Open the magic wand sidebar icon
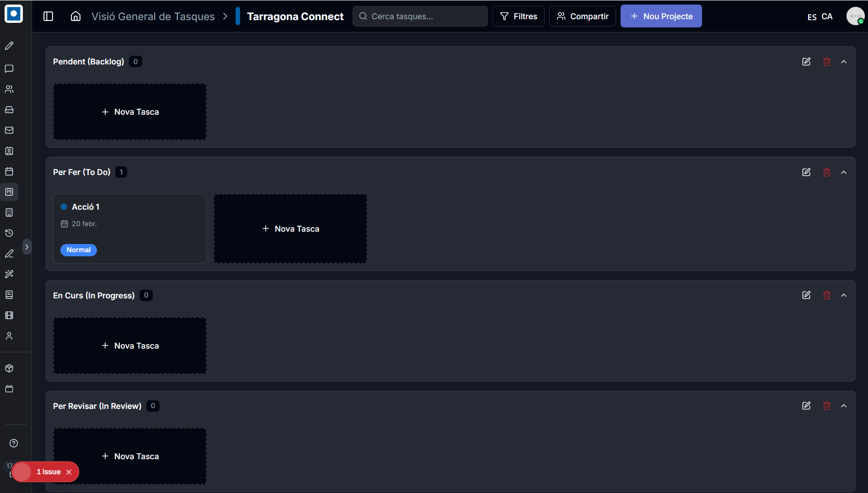Viewport: 868px width, 493px height. pyautogui.click(x=9, y=274)
